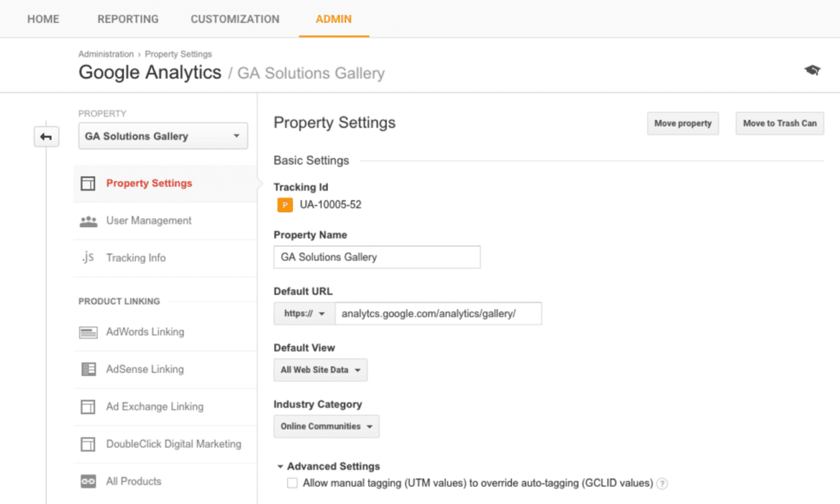The image size is (840, 504).
Task: Switch to the Reporting tab
Action: tap(128, 20)
